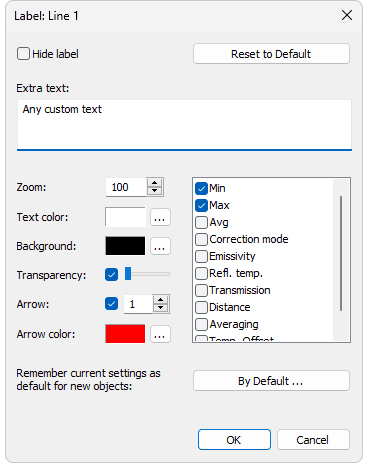
Task: Enable the Correction mode checkbox
Action: tap(201, 239)
